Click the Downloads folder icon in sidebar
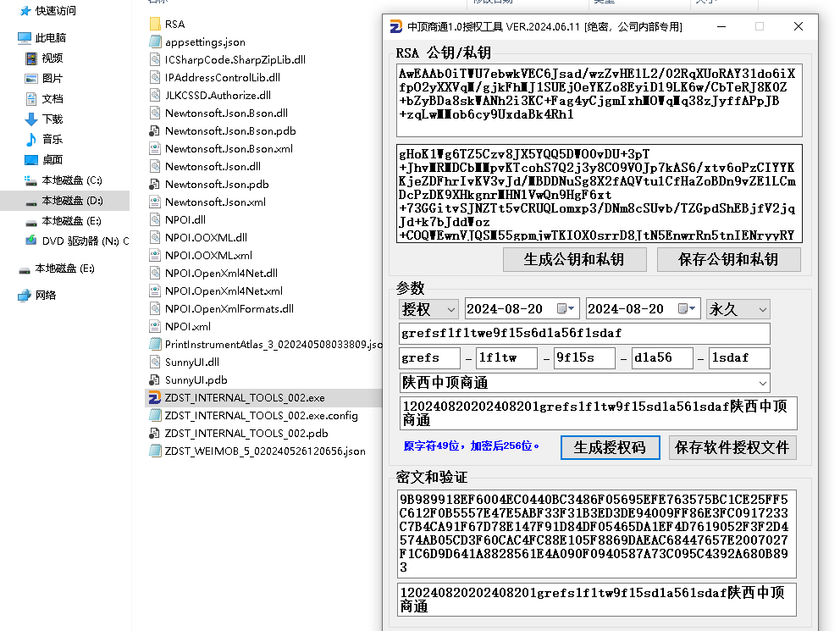Viewport: 840px width, 631px height. (31, 119)
